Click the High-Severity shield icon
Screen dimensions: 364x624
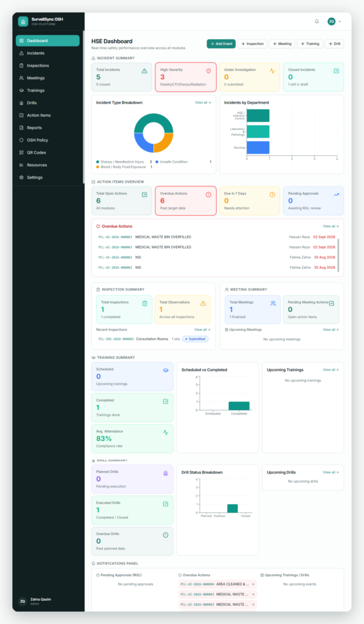tap(208, 71)
